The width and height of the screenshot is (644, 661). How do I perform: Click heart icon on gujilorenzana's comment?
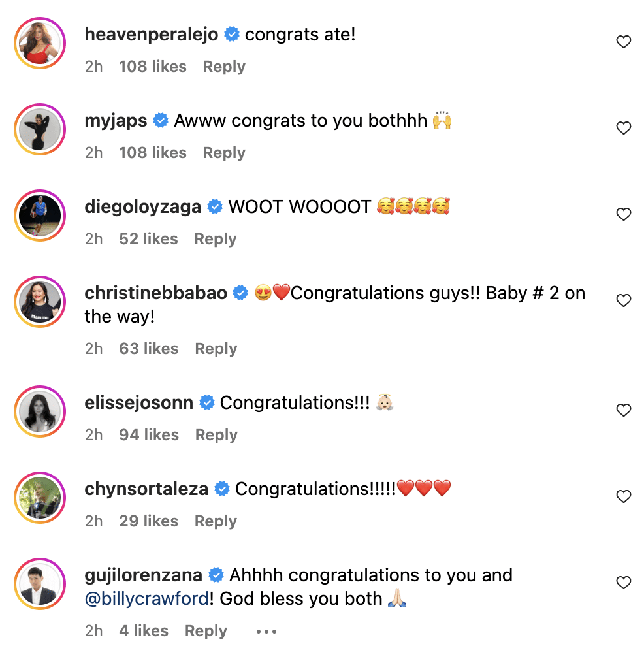click(x=624, y=583)
